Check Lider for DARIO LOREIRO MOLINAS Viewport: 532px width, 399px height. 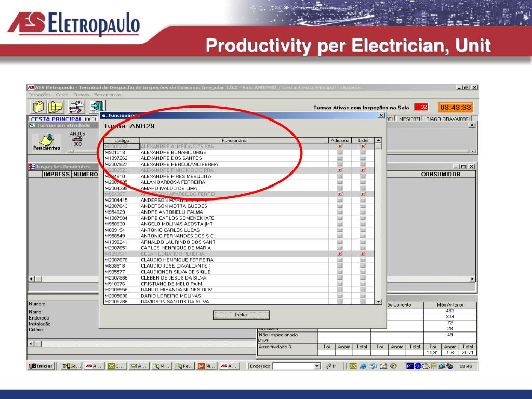click(x=363, y=296)
